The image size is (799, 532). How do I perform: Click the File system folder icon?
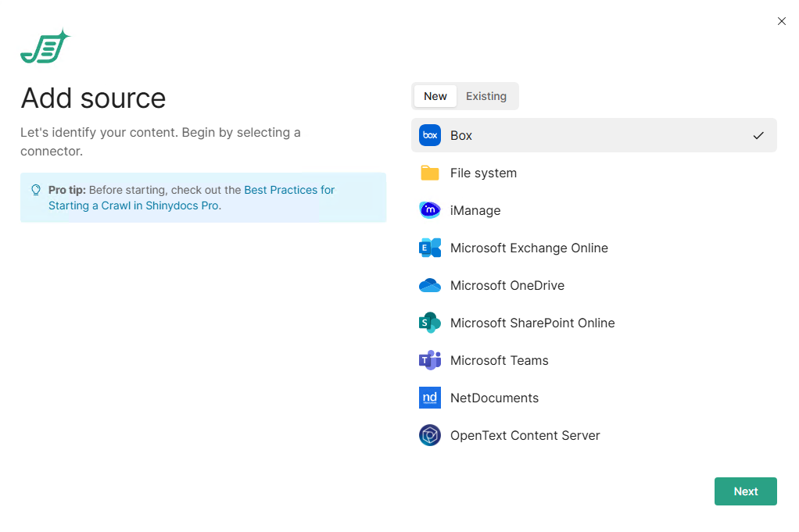point(430,173)
